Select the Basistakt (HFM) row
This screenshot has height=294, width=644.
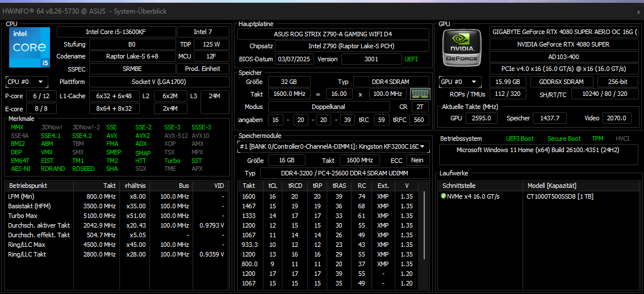(116, 205)
